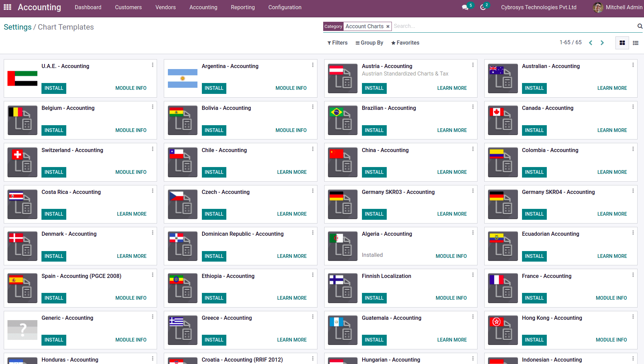Open Austria Accounting card kebab menu
Image resolution: width=644 pixels, height=364 pixels.
pyautogui.click(x=473, y=65)
